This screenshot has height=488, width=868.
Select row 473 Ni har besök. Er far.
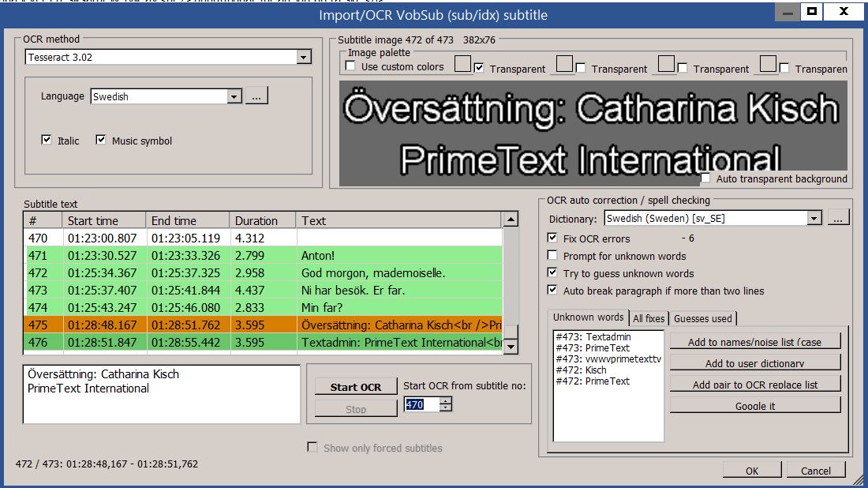(263, 291)
